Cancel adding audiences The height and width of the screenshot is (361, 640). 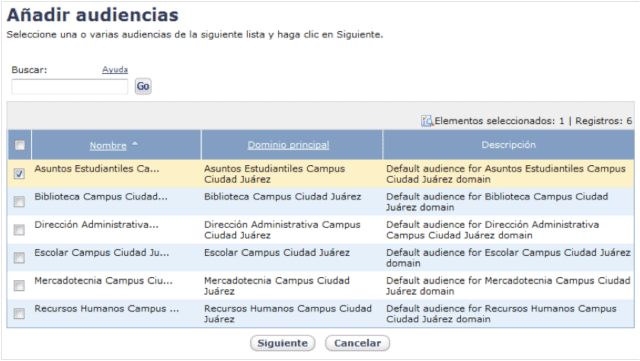tap(358, 343)
